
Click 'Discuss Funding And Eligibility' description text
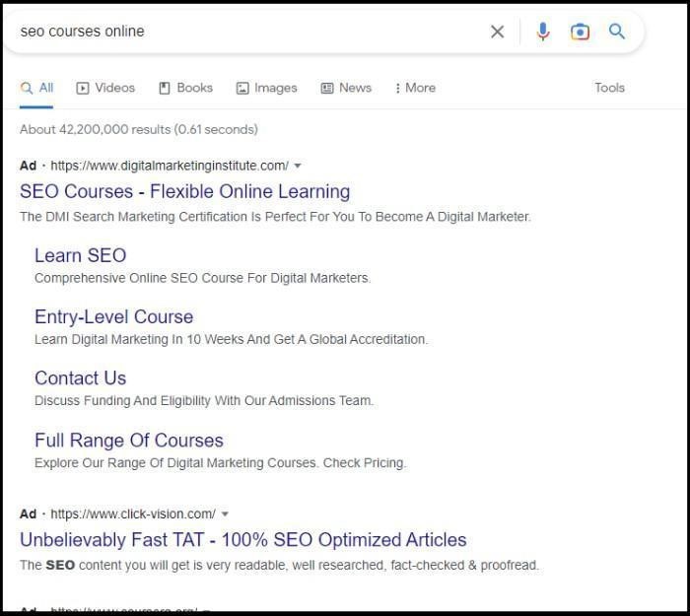click(204, 401)
